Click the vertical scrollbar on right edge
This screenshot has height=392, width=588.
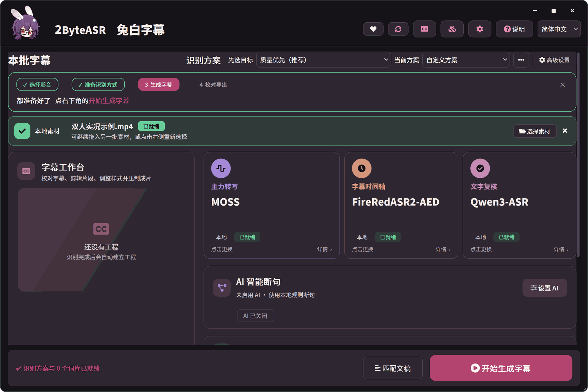(578, 155)
